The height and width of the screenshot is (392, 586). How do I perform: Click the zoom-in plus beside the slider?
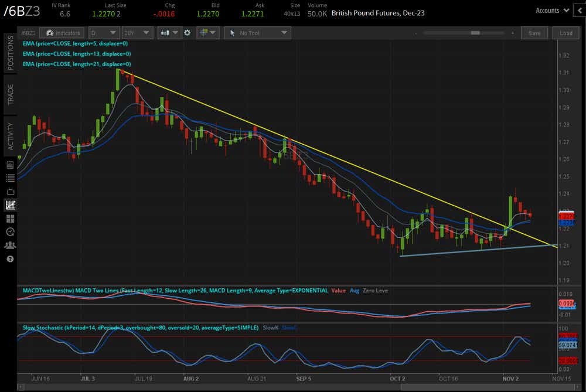point(513,33)
